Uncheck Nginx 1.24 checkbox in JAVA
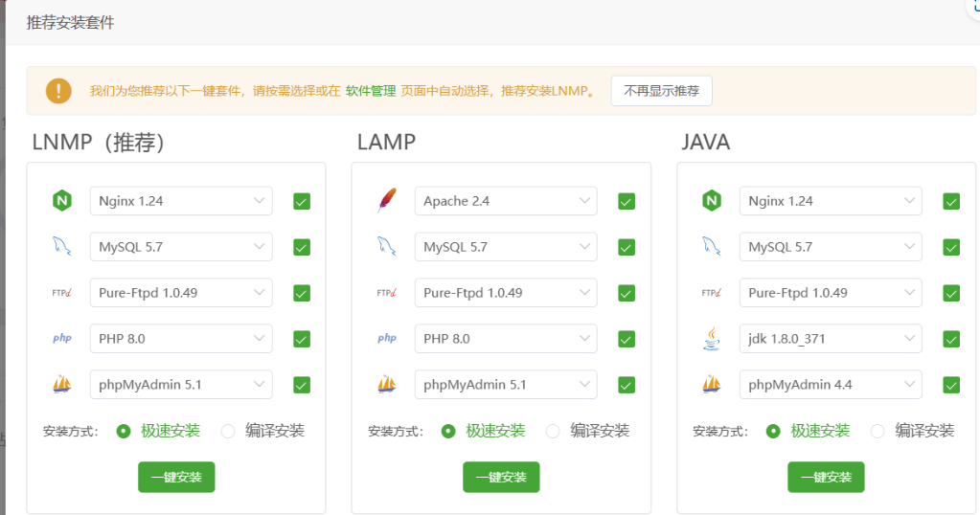This screenshot has height=515, width=980. pyautogui.click(x=951, y=202)
